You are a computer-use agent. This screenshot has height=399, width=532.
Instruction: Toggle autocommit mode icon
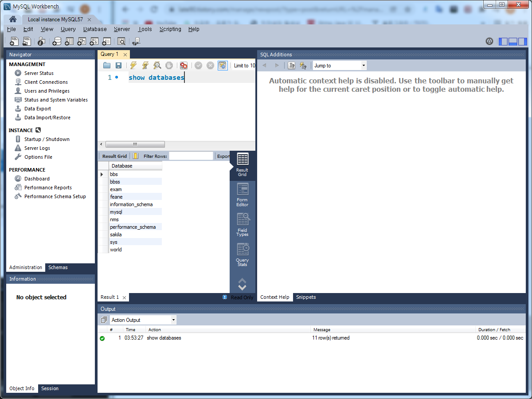point(223,66)
